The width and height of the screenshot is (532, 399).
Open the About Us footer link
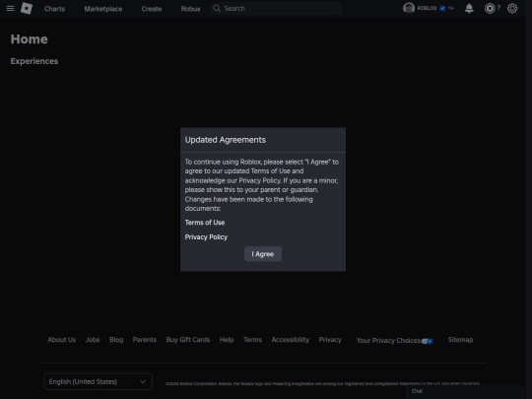[61, 340]
